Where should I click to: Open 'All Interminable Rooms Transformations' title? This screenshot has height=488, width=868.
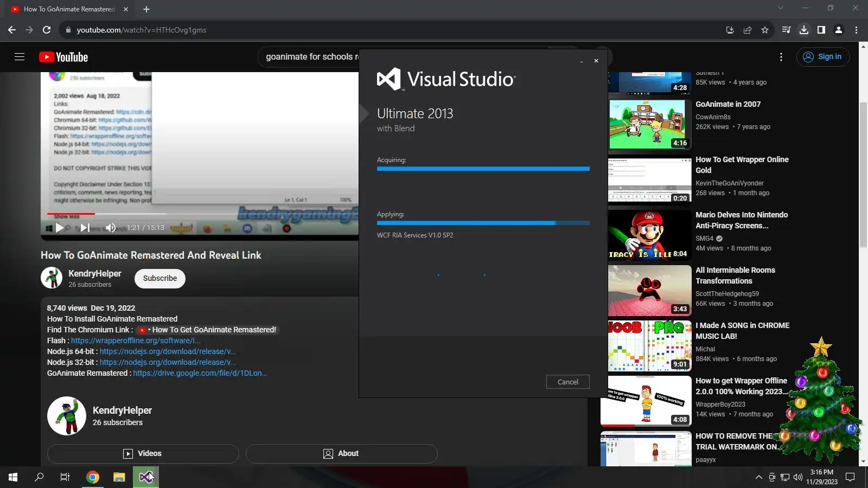[x=735, y=275]
